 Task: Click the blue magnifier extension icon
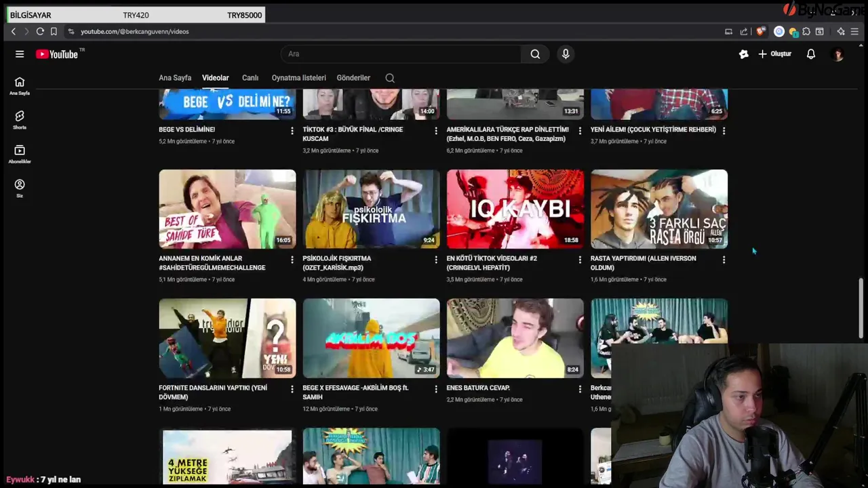point(779,31)
